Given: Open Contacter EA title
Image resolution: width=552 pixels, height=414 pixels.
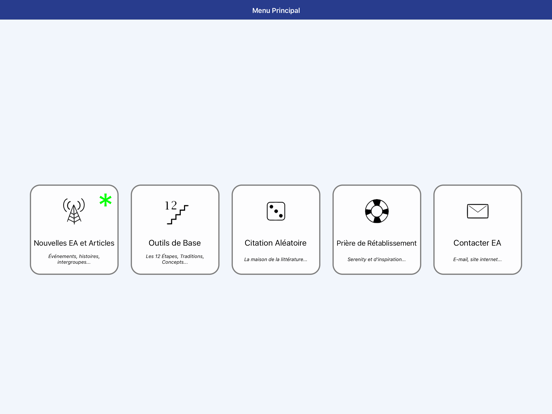Looking at the screenshot, I should pyautogui.click(x=477, y=243).
